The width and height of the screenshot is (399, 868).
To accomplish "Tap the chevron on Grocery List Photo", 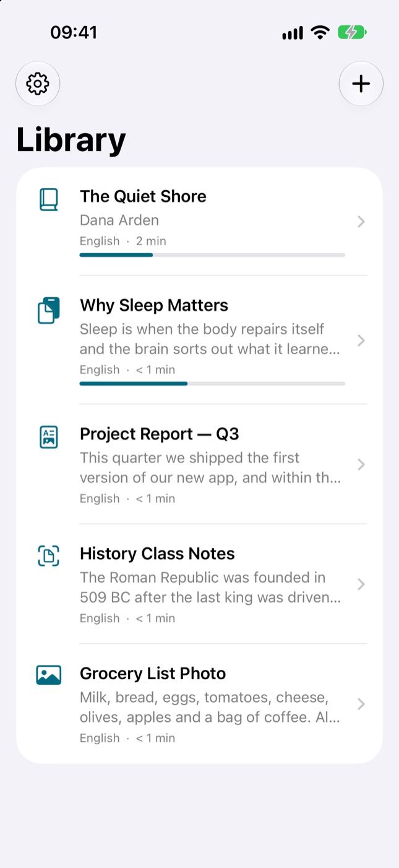I will 361,704.
